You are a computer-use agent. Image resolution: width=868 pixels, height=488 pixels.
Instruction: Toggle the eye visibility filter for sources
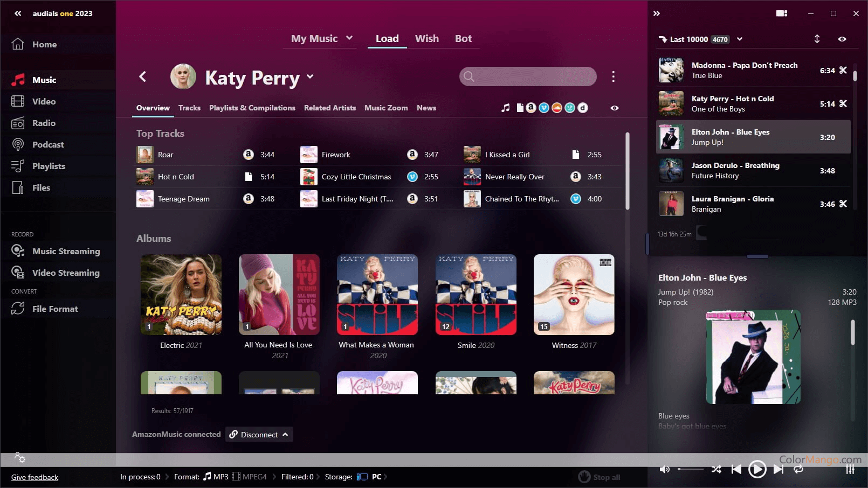[614, 108]
